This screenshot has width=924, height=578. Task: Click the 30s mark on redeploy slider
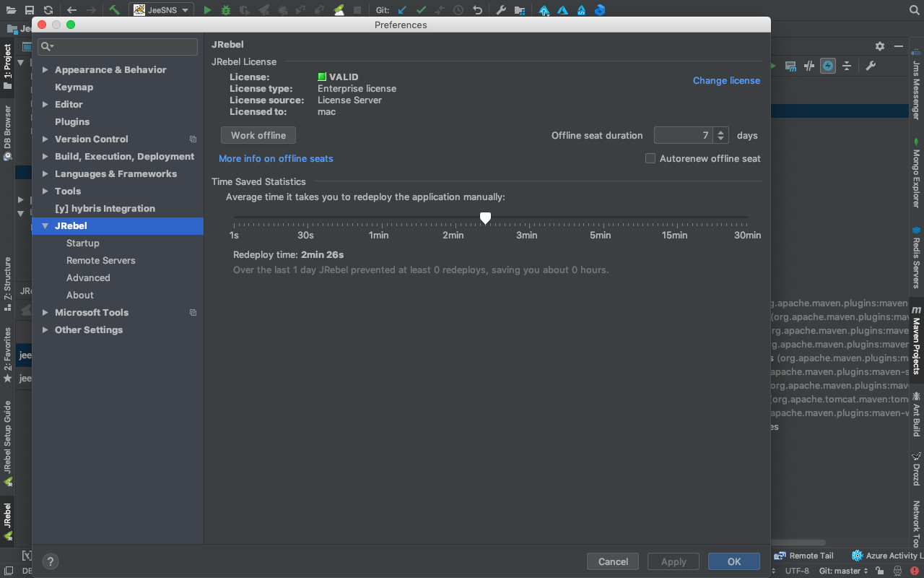tap(305, 235)
